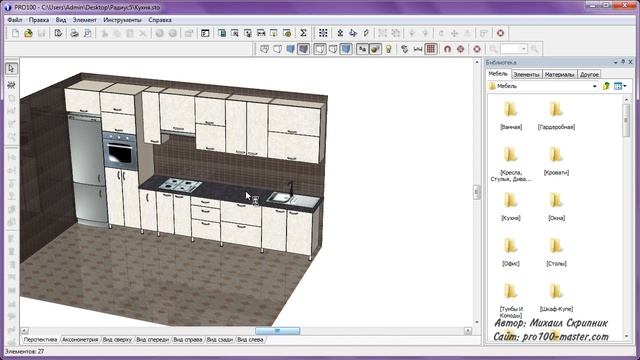Click the red centering target icon near magnet
The width and height of the screenshot is (640, 360).
coord(460,49)
